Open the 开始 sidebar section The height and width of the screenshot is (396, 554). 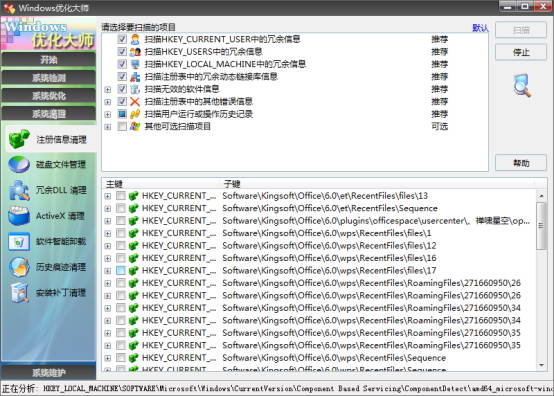48,59
